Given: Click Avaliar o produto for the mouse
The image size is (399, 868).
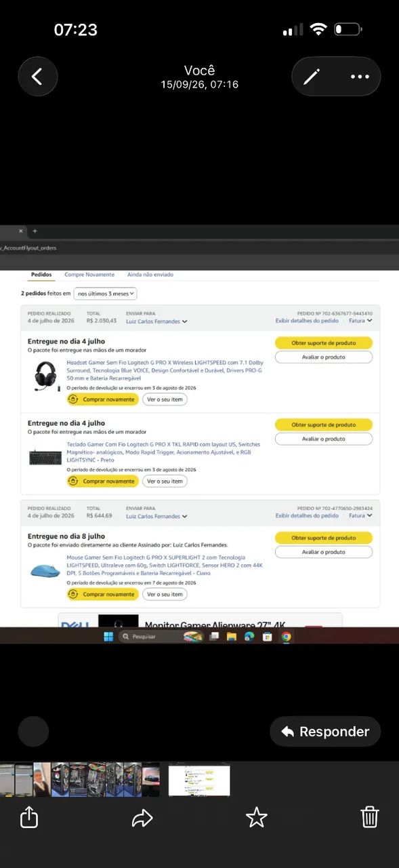Looking at the screenshot, I should point(324,552).
